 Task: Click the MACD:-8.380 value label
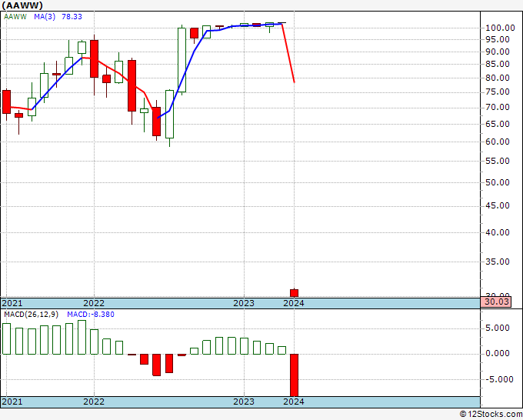91,315
